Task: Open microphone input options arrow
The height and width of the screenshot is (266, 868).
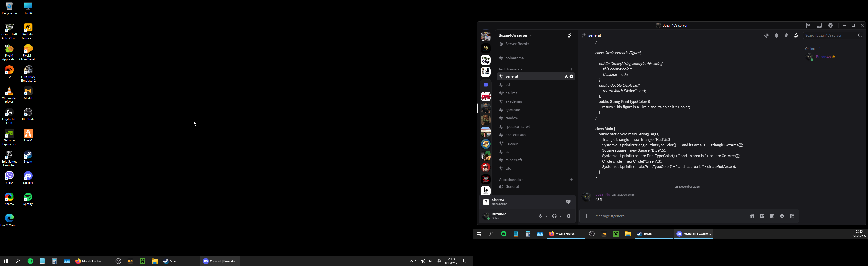Action: point(546,216)
